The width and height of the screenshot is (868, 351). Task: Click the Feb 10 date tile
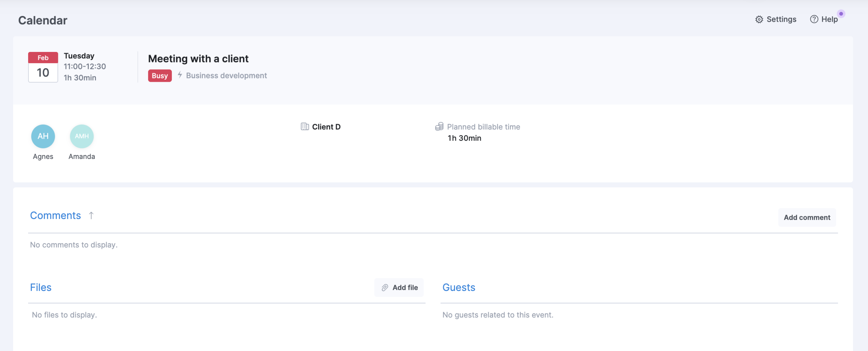coord(43,67)
